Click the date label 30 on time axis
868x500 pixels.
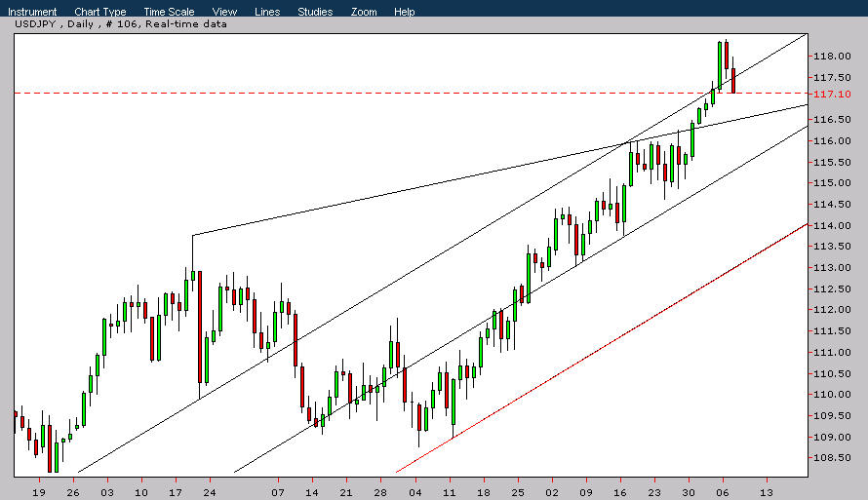689,493
